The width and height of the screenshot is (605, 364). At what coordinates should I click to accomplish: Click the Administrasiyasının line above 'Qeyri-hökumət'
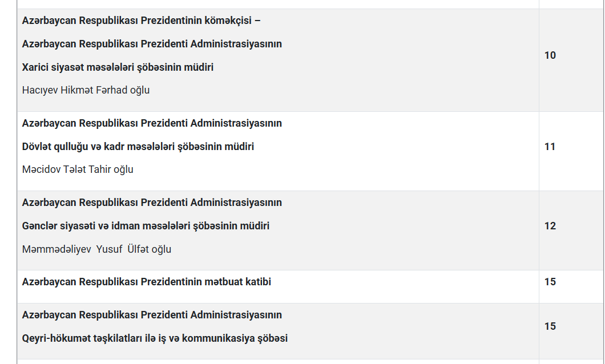152,315
